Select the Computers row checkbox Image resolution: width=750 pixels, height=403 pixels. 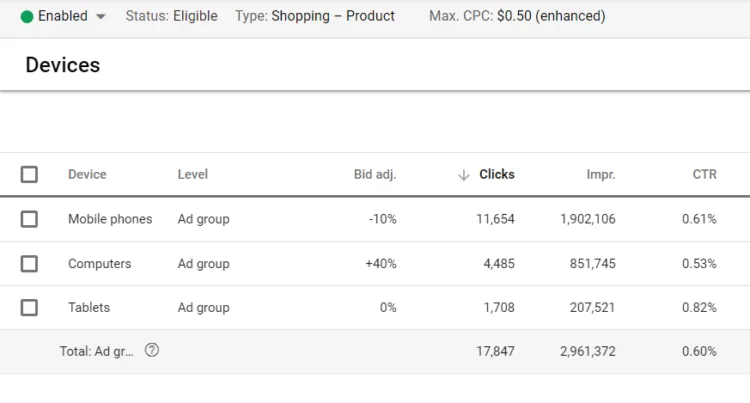[29, 264]
